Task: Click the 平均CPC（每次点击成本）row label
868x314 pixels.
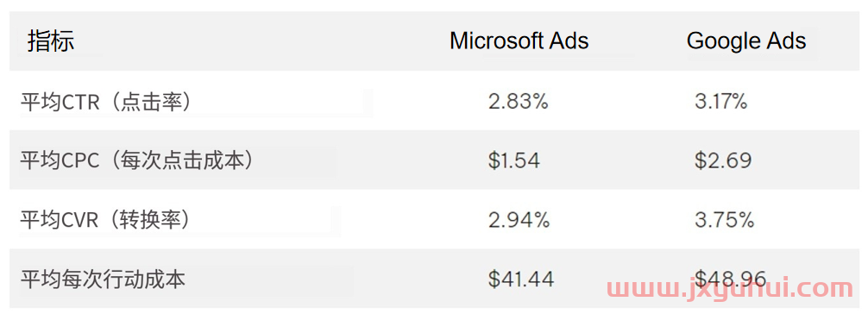Action: pyautogui.click(x=137, y=160)
